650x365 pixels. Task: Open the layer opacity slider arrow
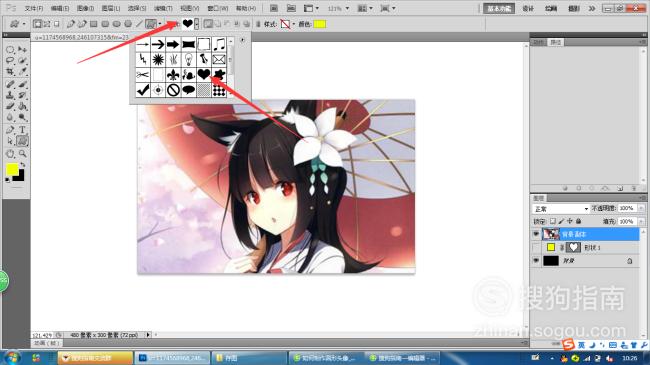(x=641, y=208)
